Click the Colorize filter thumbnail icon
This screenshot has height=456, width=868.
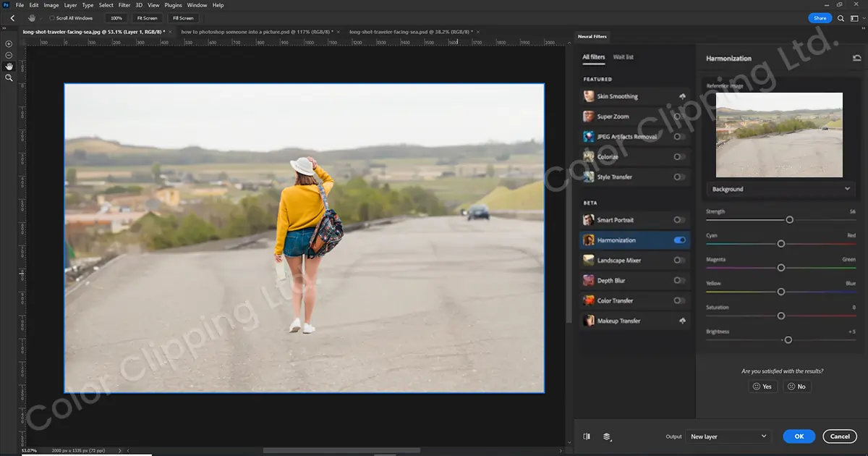tap(588, 156)
